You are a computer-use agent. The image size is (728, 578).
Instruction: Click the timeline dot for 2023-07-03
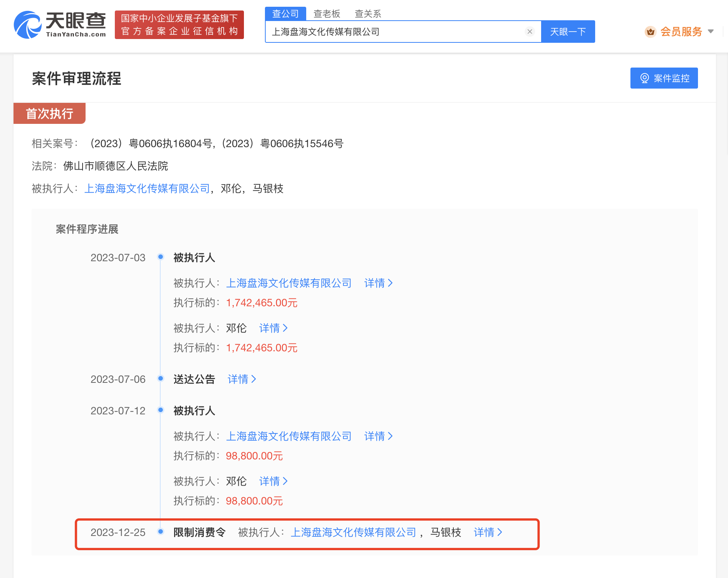coord(161,257)
